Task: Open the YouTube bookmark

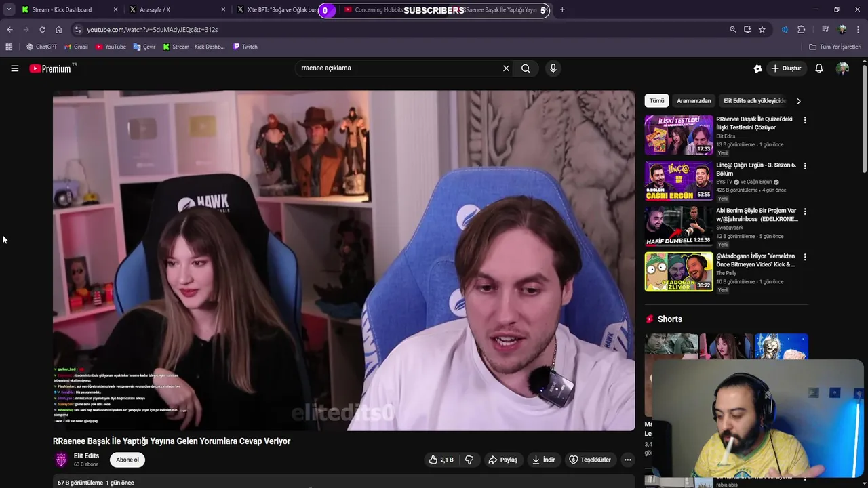Action: click(x=111, y=47)
